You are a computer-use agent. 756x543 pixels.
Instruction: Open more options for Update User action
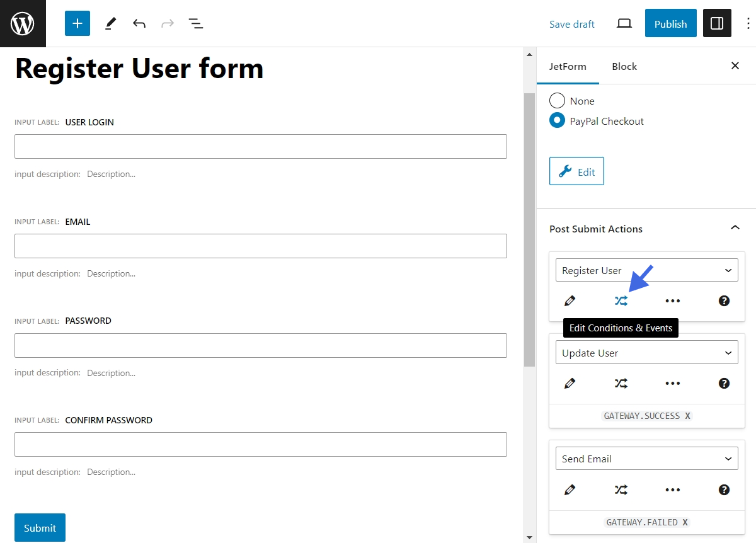pyautogui.click(x=672, y=383)
